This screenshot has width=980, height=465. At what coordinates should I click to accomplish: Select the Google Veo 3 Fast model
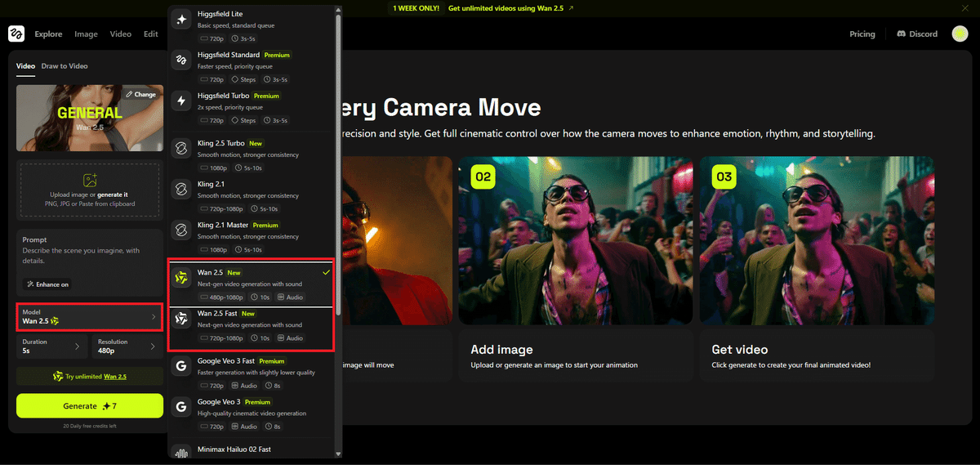click(253, 372)
